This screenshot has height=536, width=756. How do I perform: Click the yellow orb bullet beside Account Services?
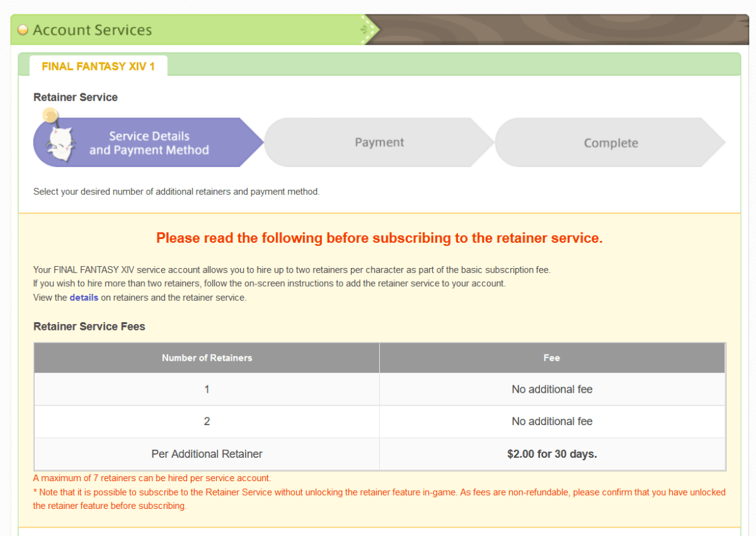coord(22,29)
